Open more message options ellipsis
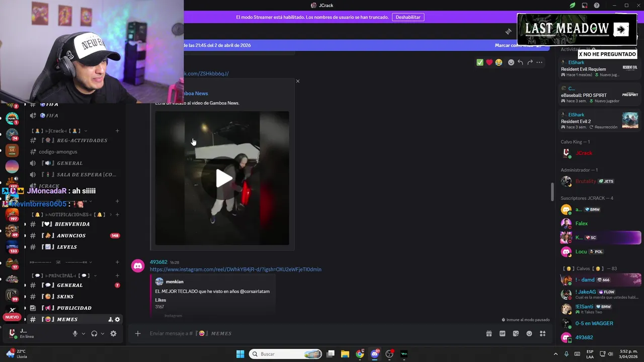644x362 pixels. (x=539, y=62)
